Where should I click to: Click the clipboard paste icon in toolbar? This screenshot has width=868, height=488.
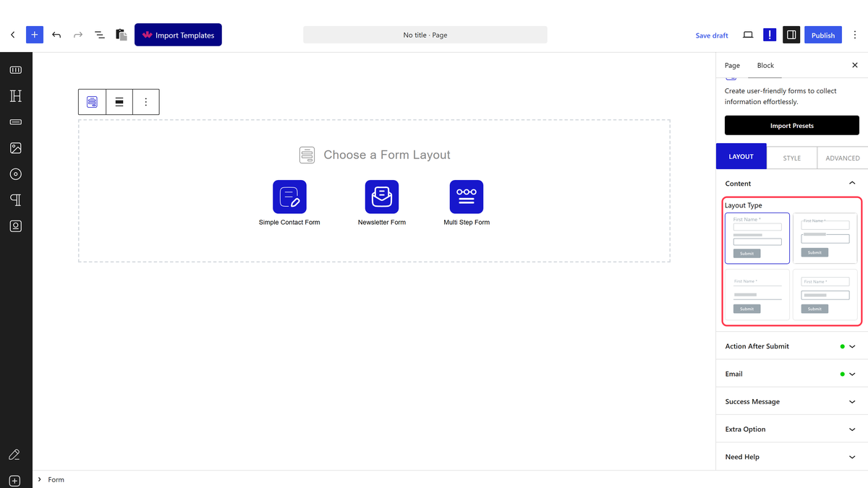point(122,35)
